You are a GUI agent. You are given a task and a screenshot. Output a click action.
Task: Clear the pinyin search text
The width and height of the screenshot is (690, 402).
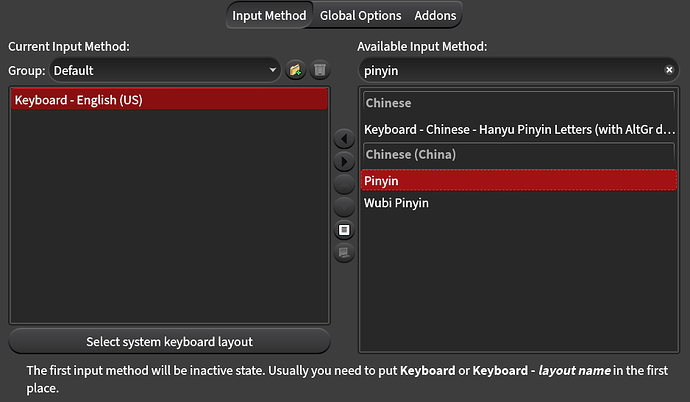click(670, 71)
